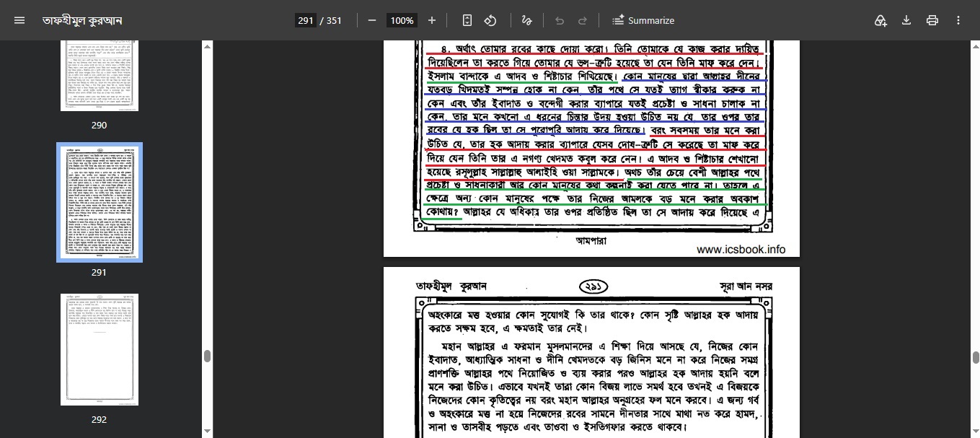Screen dimensions: 980x438
Task: Click the thumbnail pane scroll down arrow
Action: tap(208, 432)
